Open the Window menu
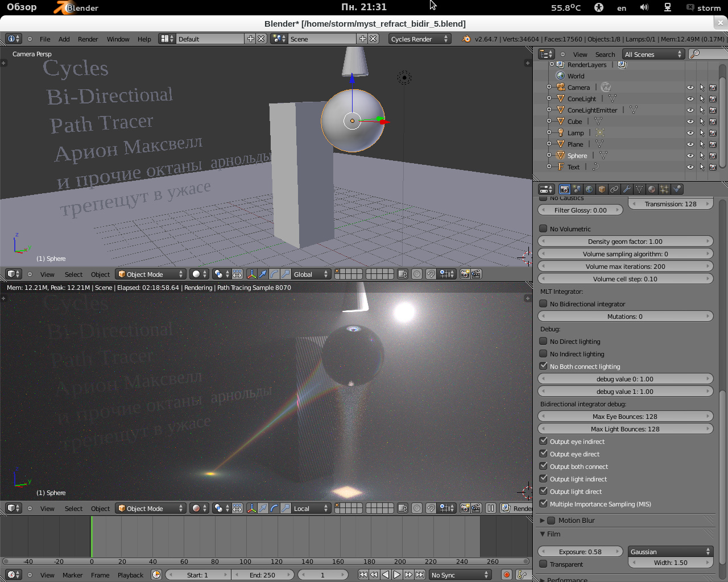 coord(118,39)
